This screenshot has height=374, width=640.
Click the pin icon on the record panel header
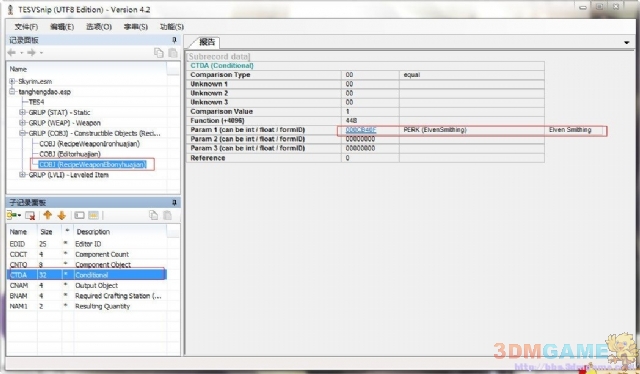click(174, 40)
